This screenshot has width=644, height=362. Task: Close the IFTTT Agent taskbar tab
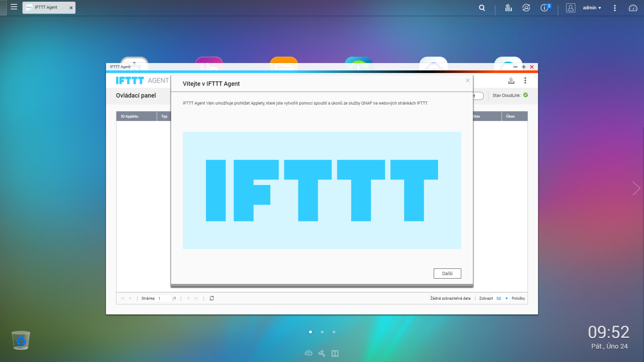pyautogui.click(x=71, y=8)
